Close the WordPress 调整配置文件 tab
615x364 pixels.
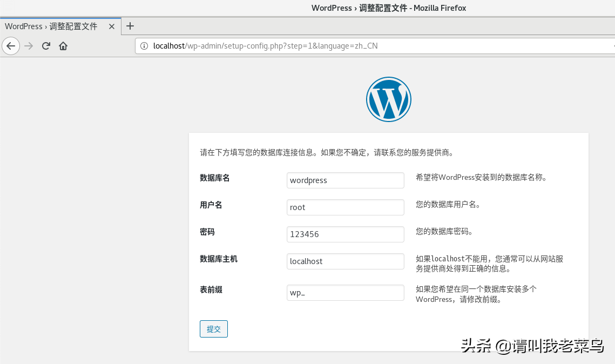(112, 26)
